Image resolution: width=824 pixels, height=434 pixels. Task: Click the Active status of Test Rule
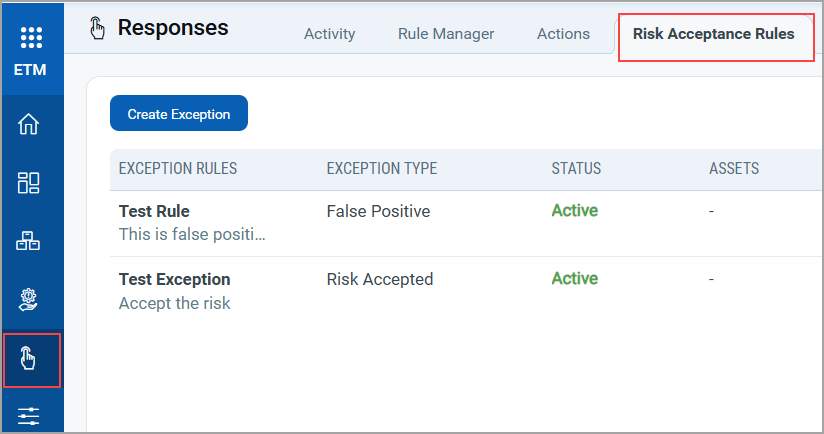(575, 211)
